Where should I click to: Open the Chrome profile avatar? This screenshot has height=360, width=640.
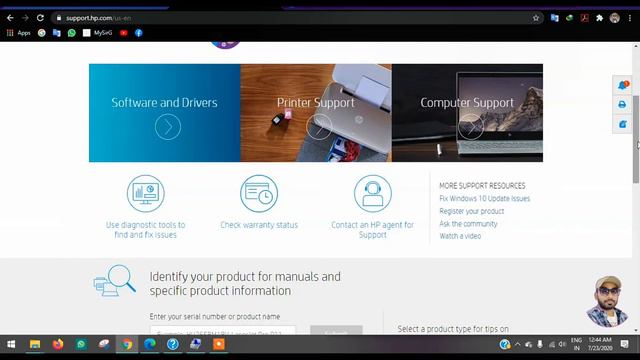(615, 18)
